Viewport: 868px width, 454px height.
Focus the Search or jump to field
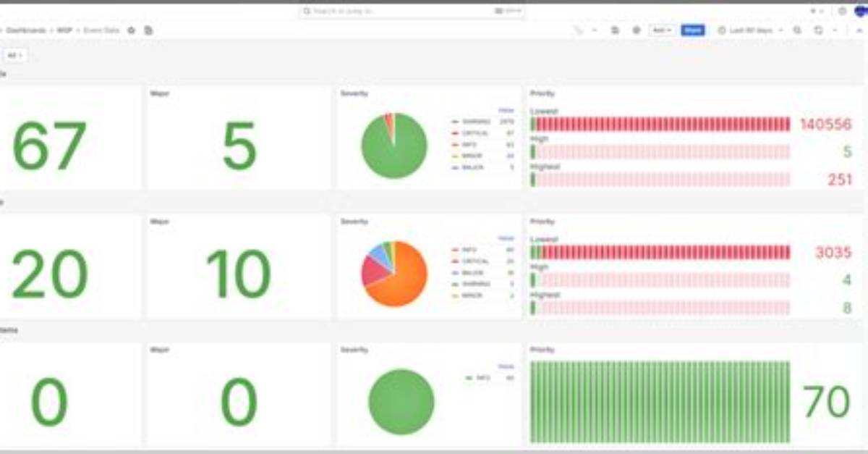coord(412,11)
